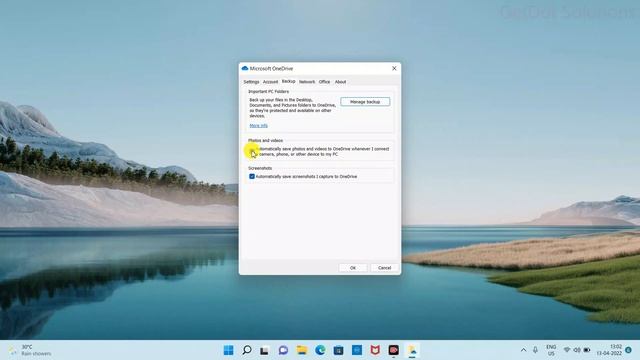640x360 pixels.
Task: Click the battery tray icon
Action: 587,350
